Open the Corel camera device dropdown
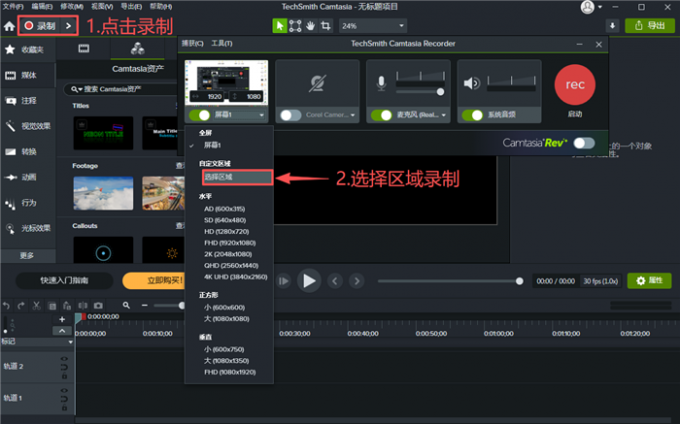 point(353,115)
